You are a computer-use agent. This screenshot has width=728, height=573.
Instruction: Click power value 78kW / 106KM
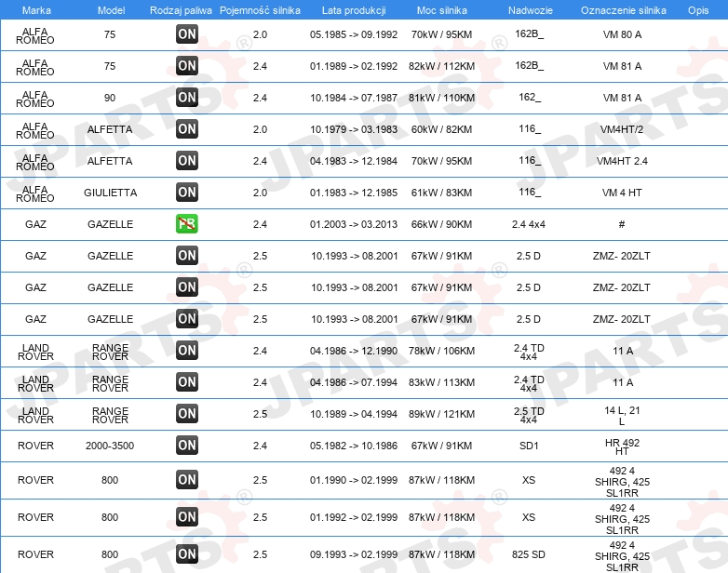(x=441, y=351)
